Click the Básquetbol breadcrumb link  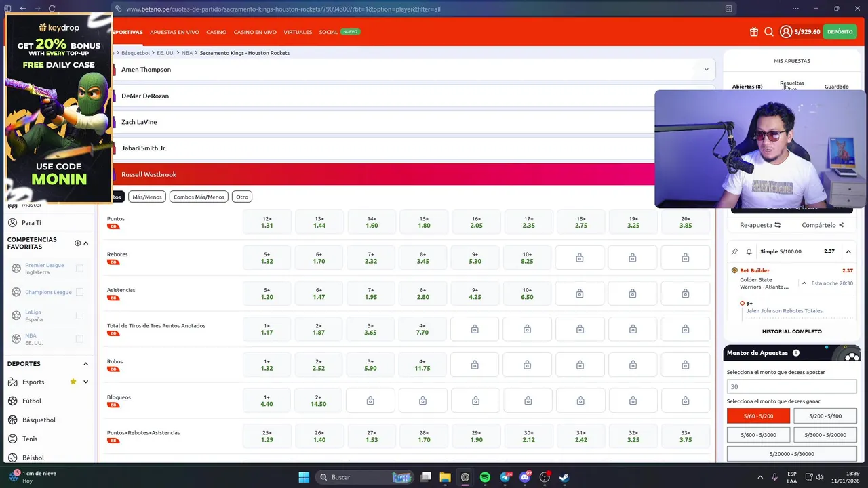coord(136,53)
